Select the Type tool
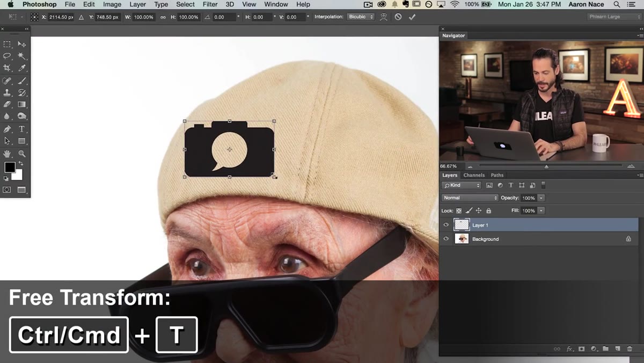Screen dimensions: 644x363 coord(21,129)
